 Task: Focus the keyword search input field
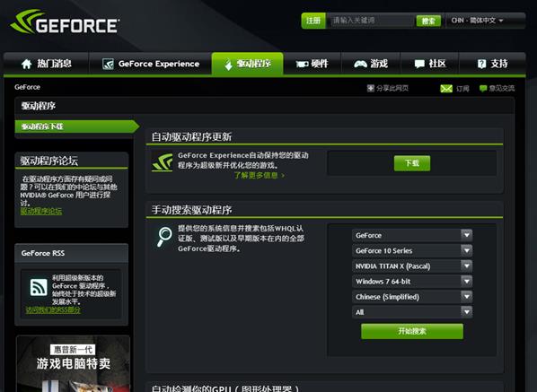[x=371, y=21]
